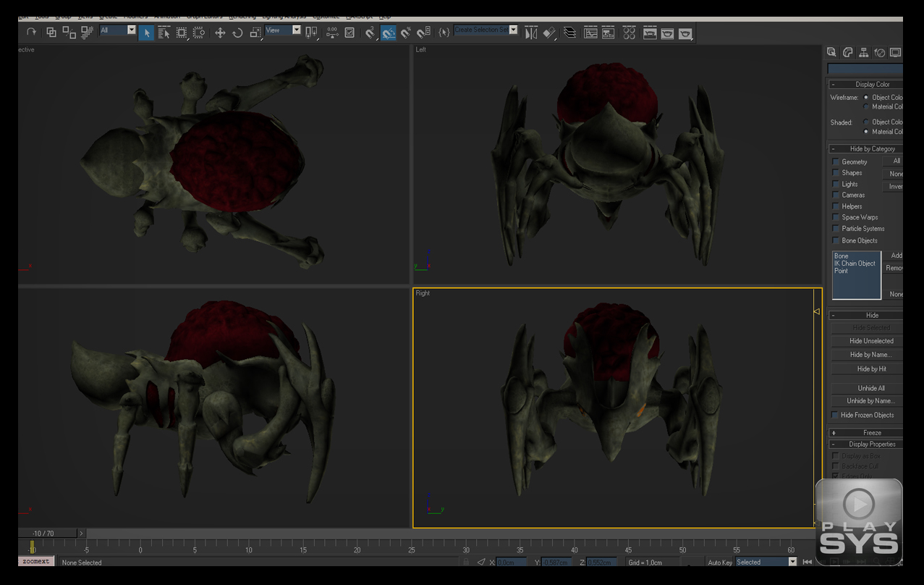Open Select by Name tool
Screen dimensions: 924x585
coord(164,33)
